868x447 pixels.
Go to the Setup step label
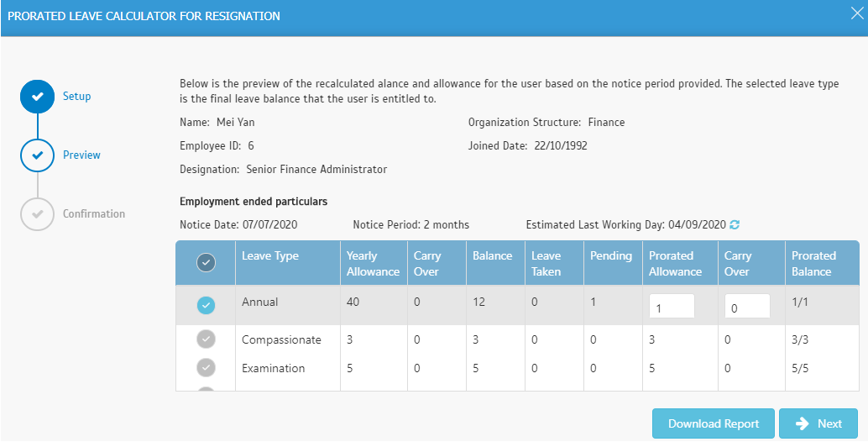(77, 97)
